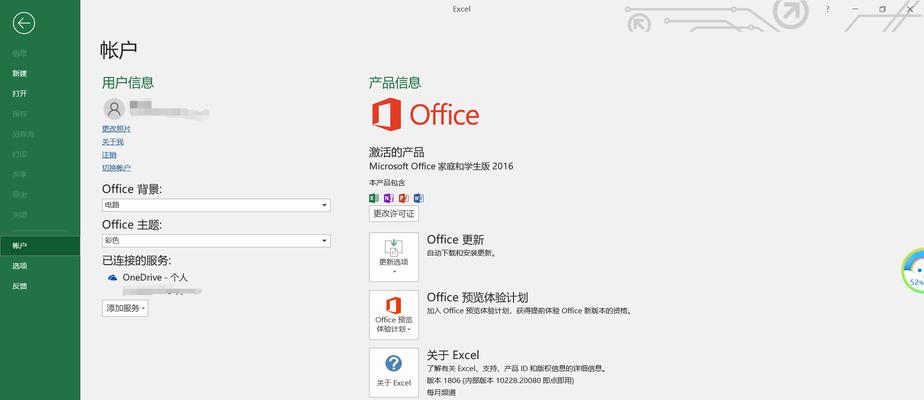Click the 更改照片 link
This screenshot has height=400, width=924.
click(x=116, y=128)
